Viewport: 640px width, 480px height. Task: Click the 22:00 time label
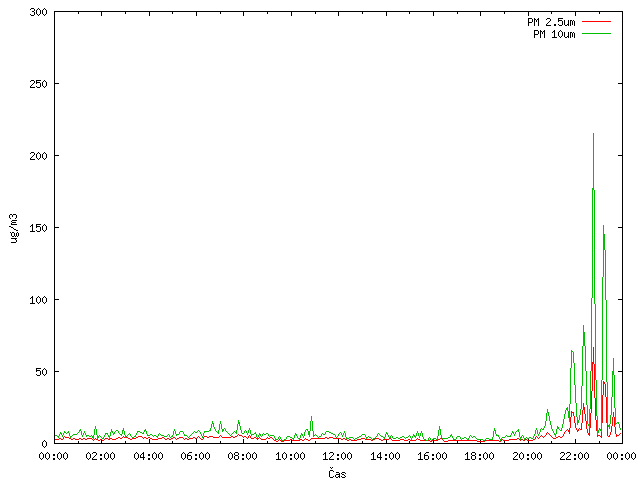tap(574, 456)
